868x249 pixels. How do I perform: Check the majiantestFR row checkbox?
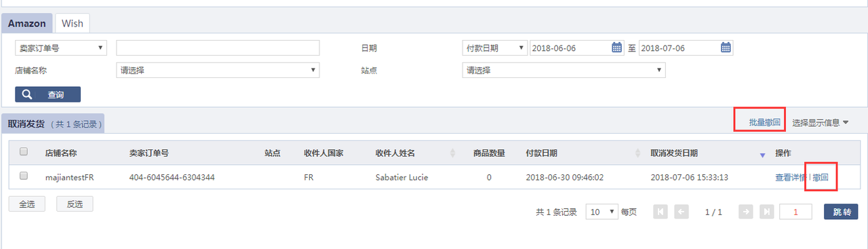click(24, 176)
